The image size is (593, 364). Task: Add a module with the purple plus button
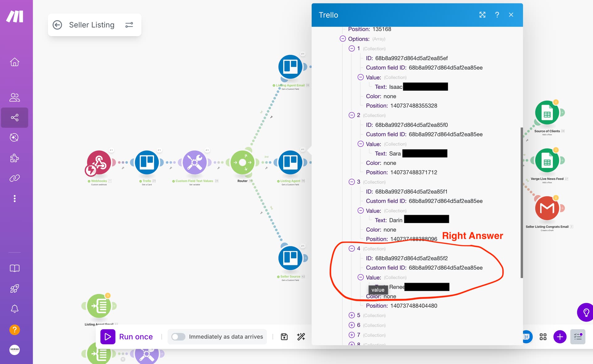(560, 337)
